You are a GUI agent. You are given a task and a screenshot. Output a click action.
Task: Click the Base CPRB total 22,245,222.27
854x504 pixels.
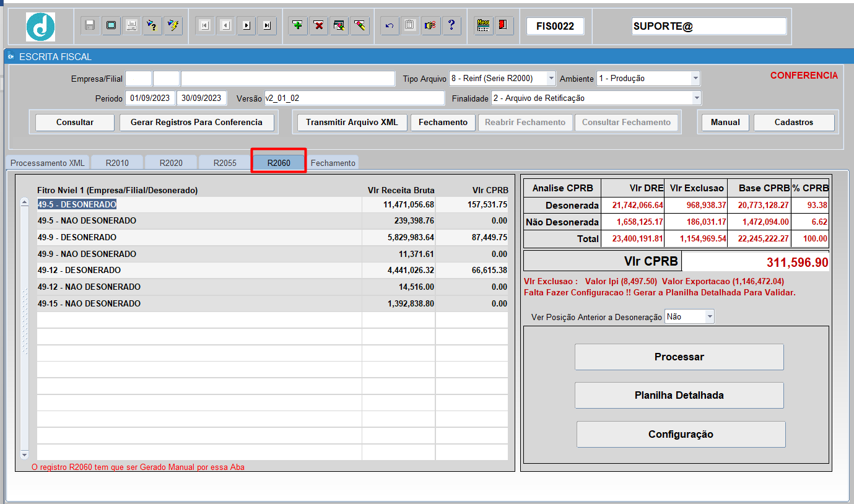pyautogui.click(x=760, y=238)
